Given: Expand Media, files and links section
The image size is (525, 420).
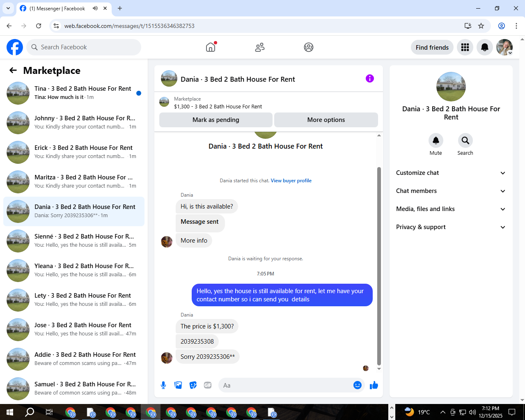Looking at the screenshot, I should click(451, 209).
